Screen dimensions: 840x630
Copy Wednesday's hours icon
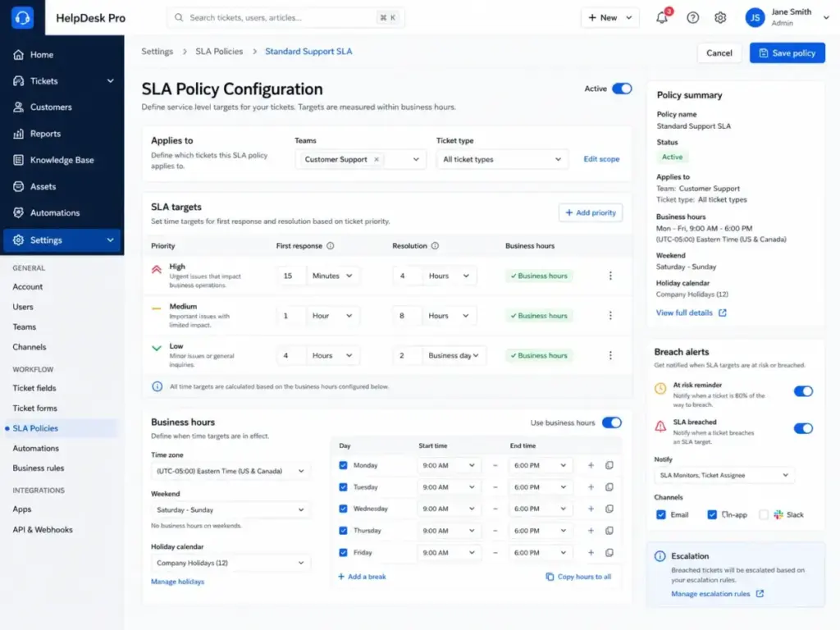tap(609, 509)
